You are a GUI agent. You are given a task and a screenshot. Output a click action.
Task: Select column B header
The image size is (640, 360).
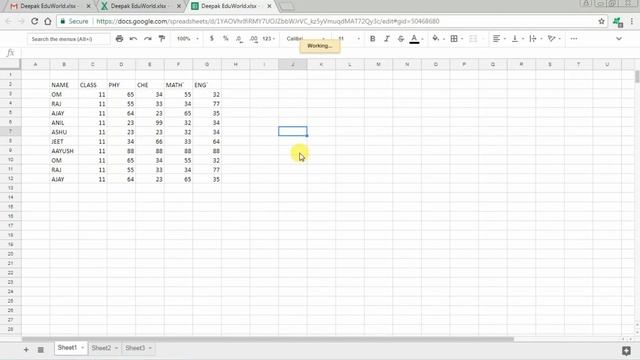click(64, 64)
